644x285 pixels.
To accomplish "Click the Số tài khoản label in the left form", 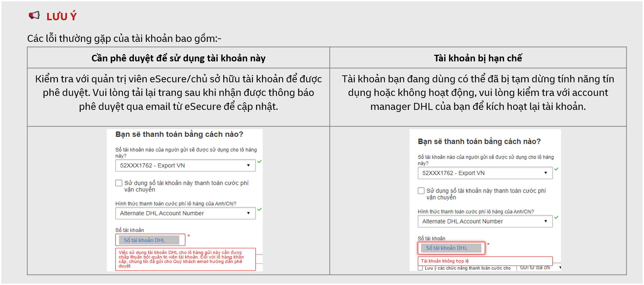I will click(130, 230).
